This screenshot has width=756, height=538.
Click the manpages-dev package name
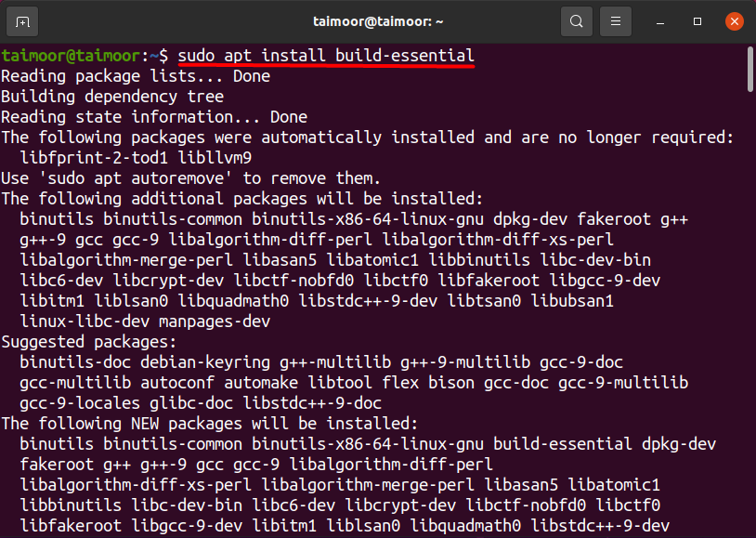(x=215, y=321)
